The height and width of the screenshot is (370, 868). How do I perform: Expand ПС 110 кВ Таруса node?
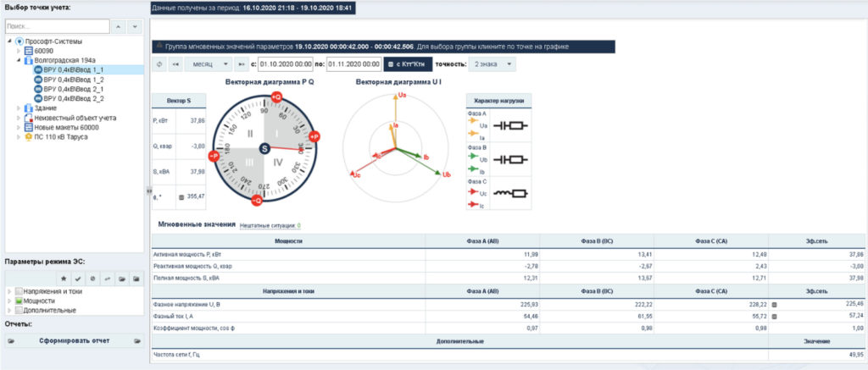[x=19, y=136]
